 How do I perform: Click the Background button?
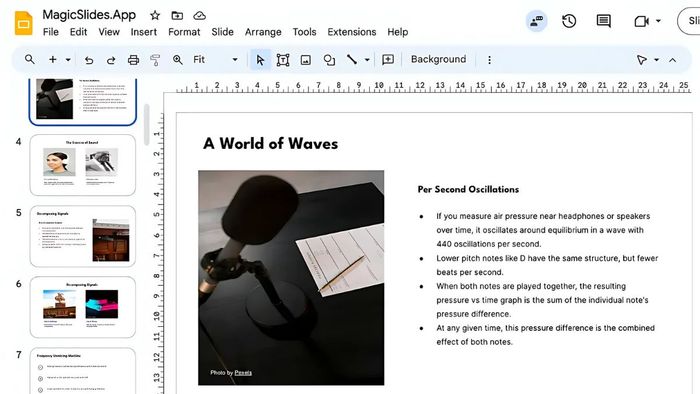[x=438, y=59]
